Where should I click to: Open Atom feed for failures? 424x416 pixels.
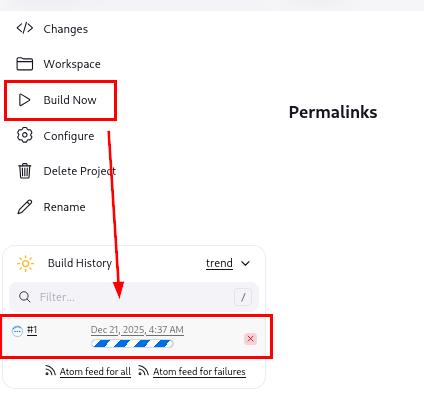(x=199, y=371)
